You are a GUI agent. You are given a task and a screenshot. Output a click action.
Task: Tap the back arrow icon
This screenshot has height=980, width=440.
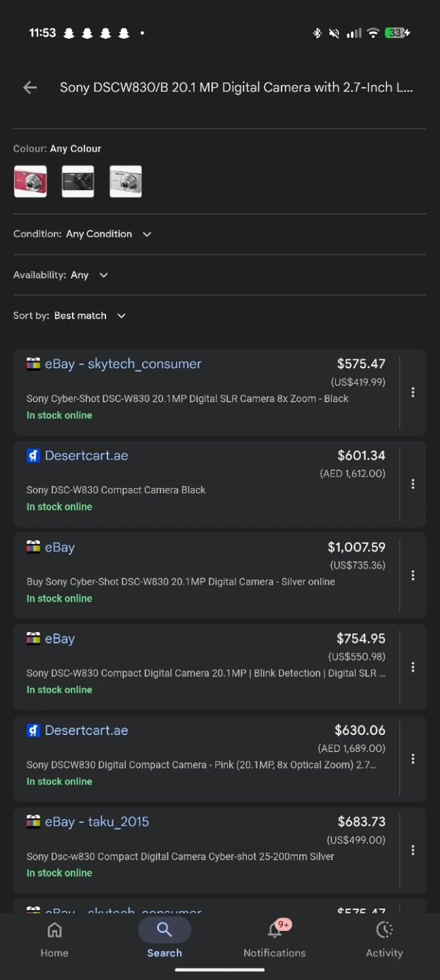[30, 87]
